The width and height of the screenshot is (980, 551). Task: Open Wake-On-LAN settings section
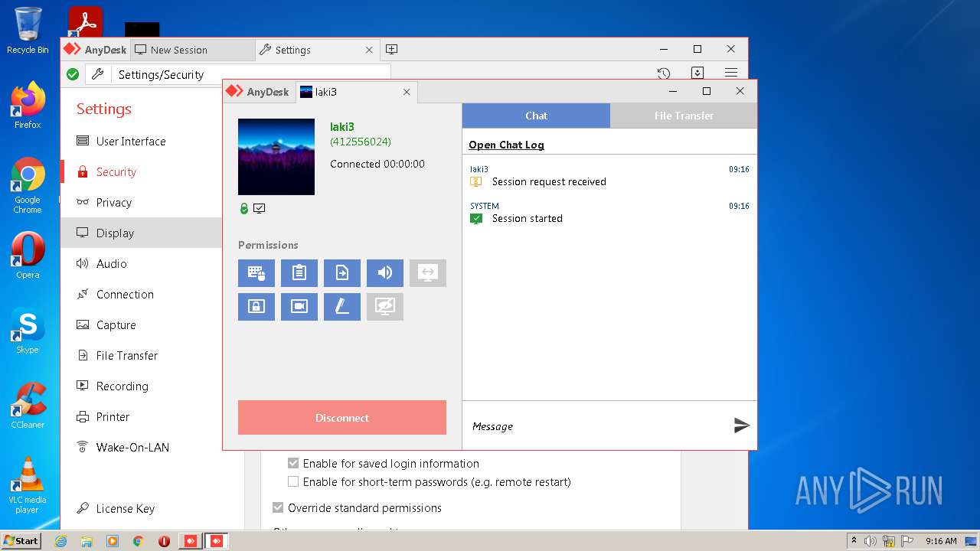141,448
